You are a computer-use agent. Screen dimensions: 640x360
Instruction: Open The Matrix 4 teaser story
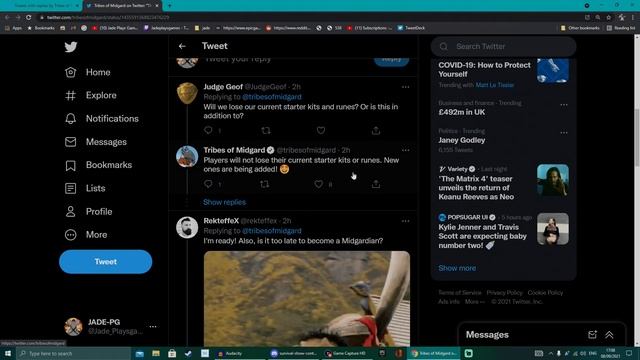476,188
